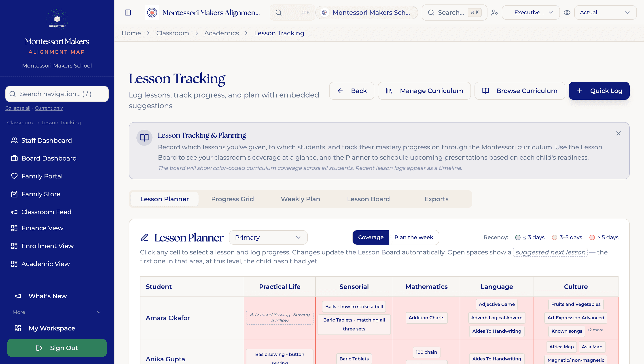Click the Search navigation field

tap(57, 94)
